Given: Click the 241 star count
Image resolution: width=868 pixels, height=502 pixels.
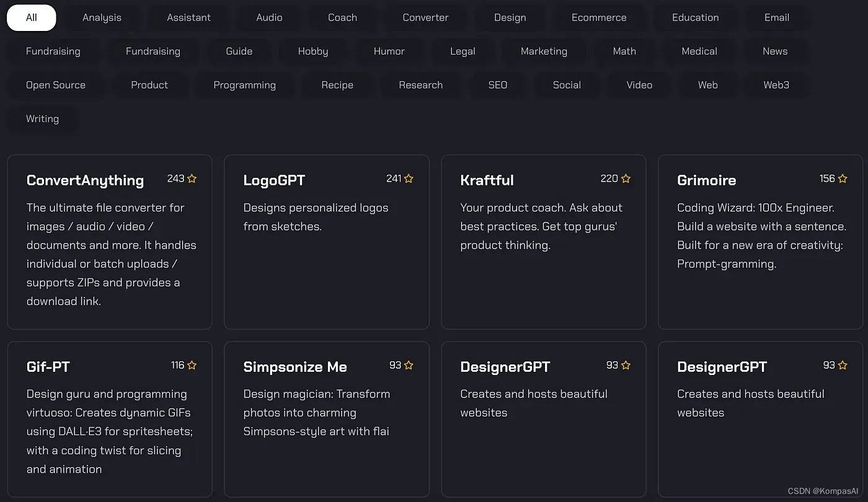Looking at the screenshot, I should coord(394,178).
